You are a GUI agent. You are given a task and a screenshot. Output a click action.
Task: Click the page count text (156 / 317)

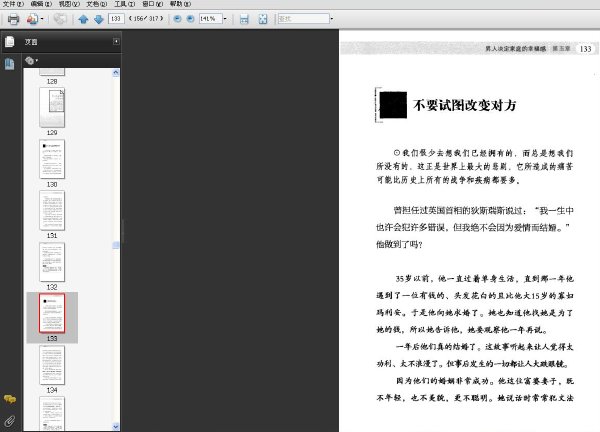[146, 18]
